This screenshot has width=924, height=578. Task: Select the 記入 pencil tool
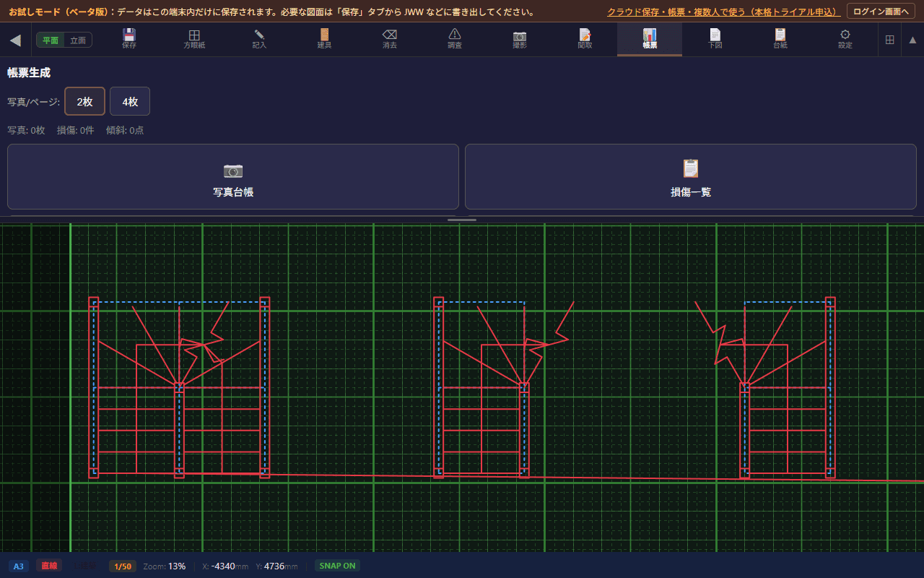point(259,39)
